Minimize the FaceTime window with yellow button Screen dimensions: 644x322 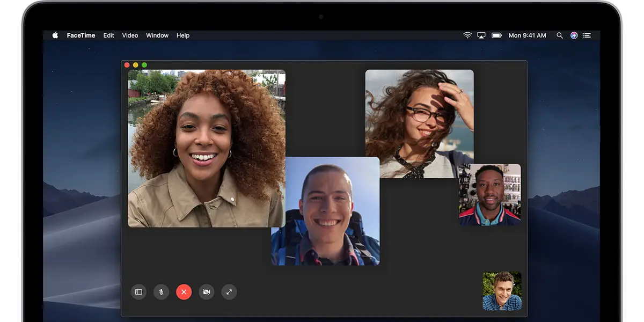[136, 65]
